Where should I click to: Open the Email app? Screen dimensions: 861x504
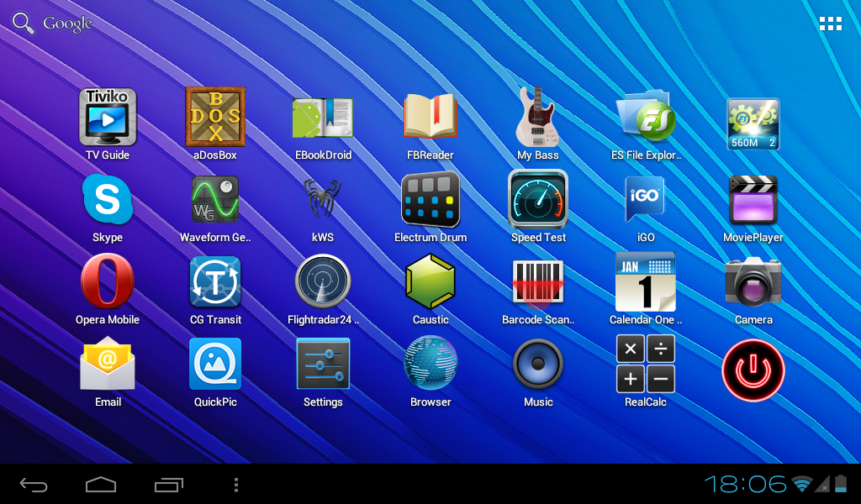(108, 364)
